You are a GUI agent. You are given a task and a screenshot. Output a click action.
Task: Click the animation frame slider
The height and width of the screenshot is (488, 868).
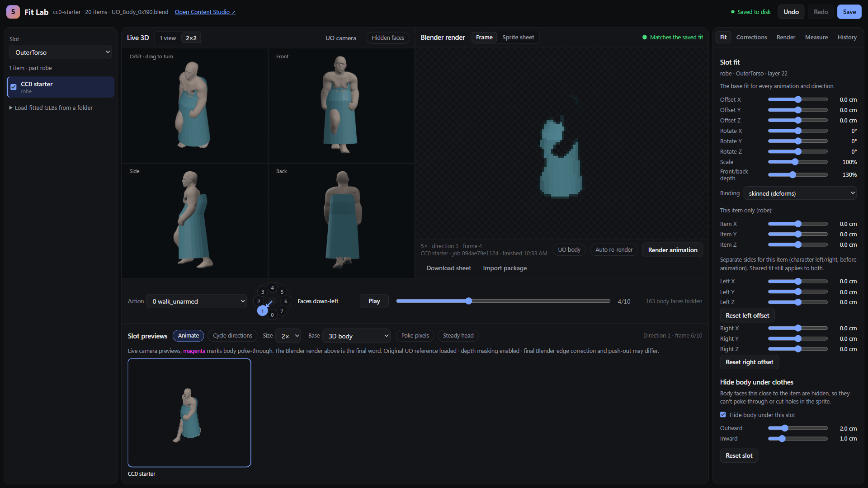click(x=503, y=301)
